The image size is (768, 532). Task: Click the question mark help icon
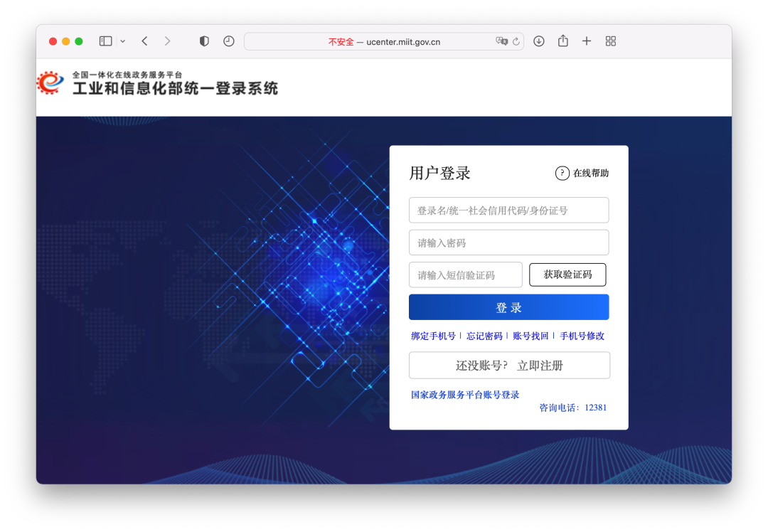(x=562, y=173)
